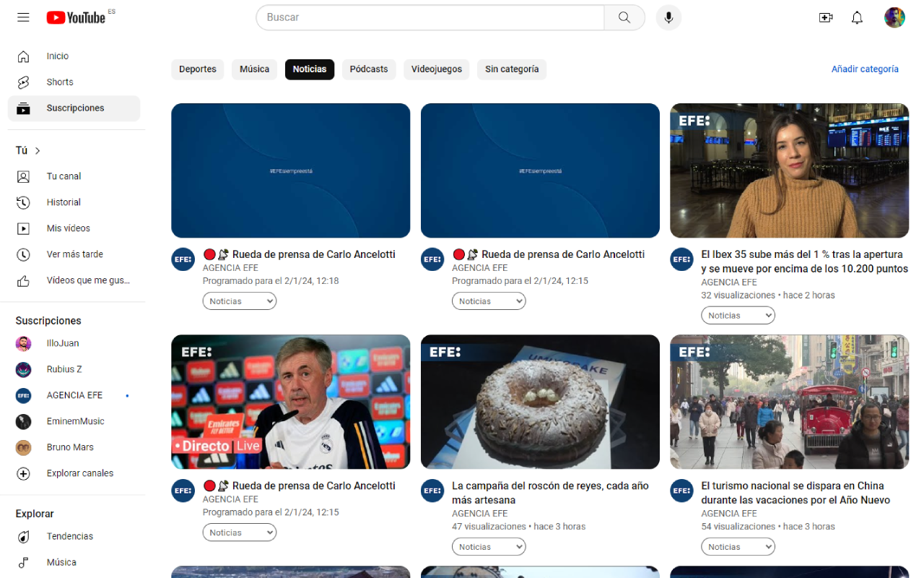Select the Música category chip

pos(254,69)
